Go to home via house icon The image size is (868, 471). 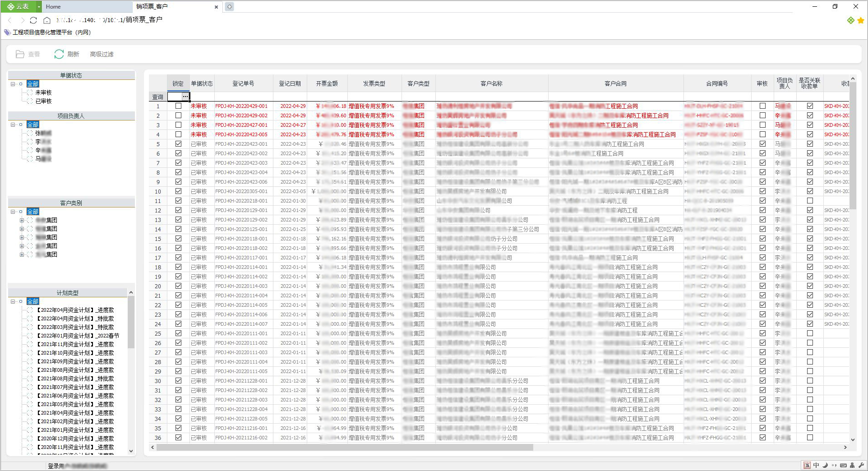click(47, 20)
